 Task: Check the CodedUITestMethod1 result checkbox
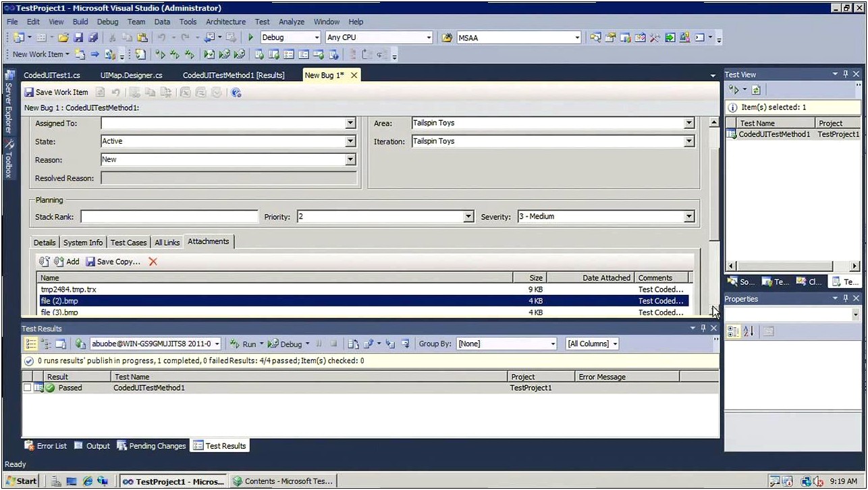[x=28, y=388]
